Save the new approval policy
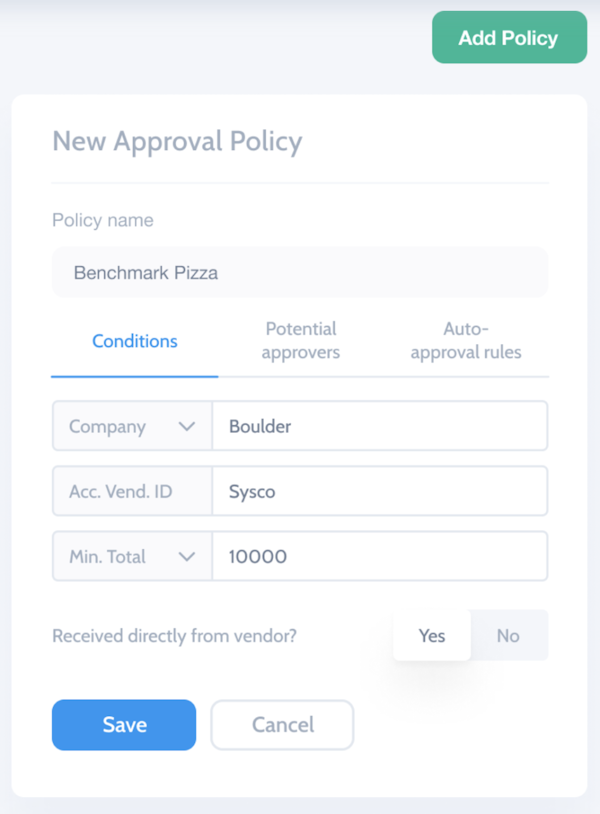The height and width of the screenshot is (814, 600). point(124,724)
